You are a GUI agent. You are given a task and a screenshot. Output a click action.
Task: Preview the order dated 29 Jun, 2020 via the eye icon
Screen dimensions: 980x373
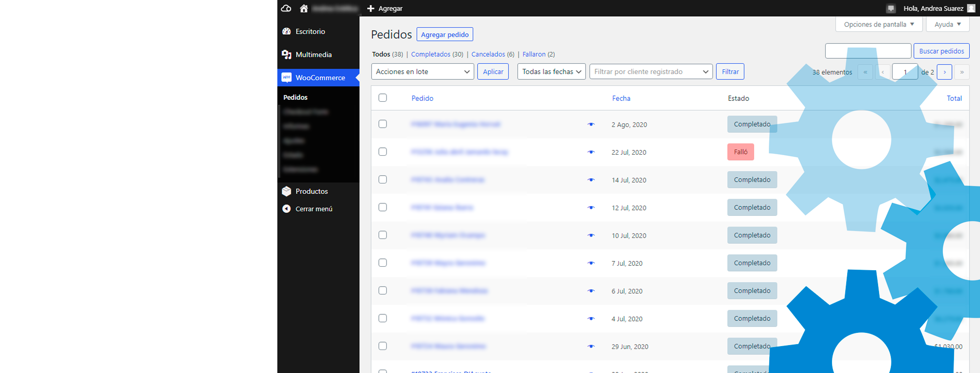click(591, 346)
